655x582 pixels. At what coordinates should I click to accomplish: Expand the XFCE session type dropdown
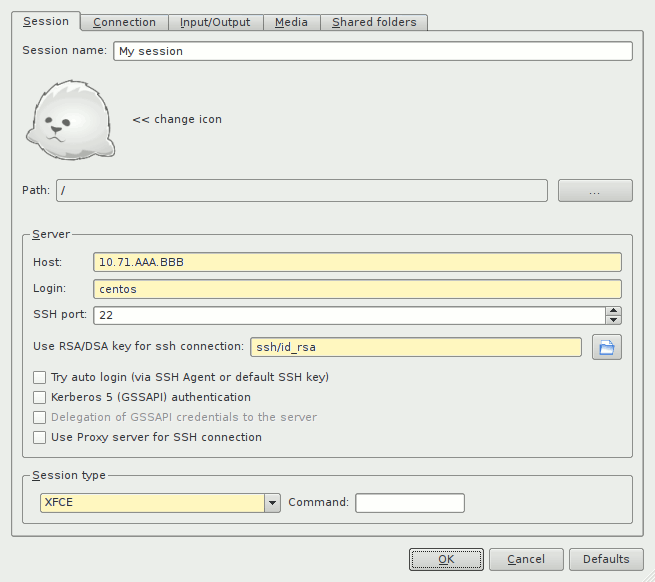point(272,503)
